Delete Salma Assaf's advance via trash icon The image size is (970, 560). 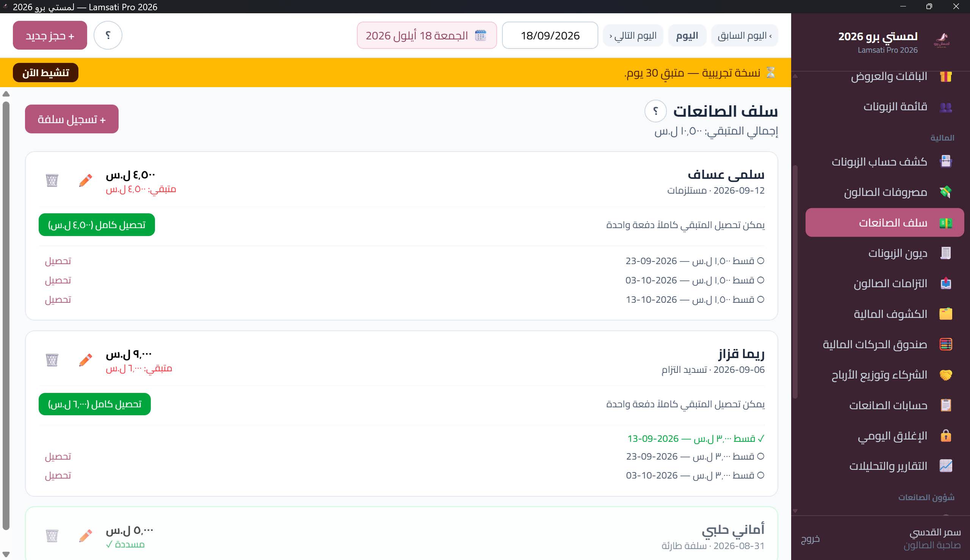(x=52, y=180)
